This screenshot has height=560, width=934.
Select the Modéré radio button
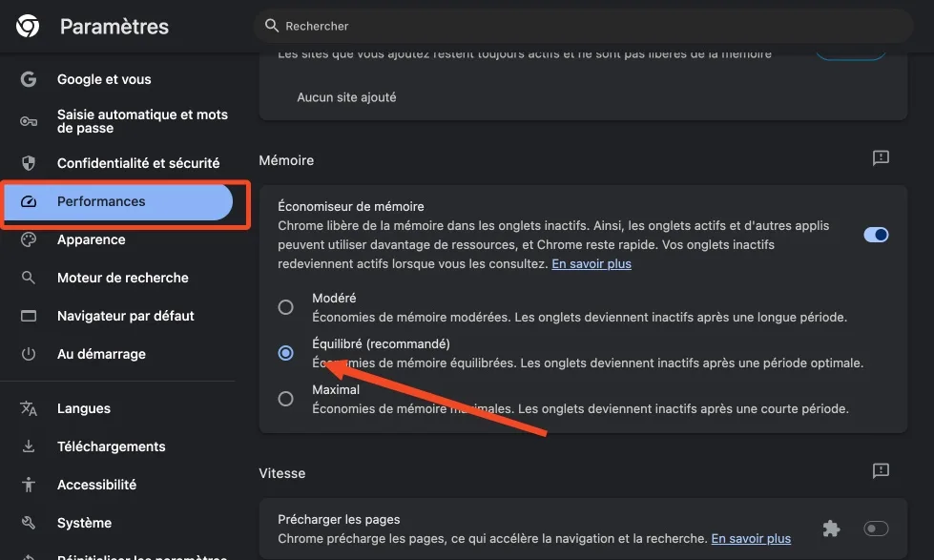(285, 307)
